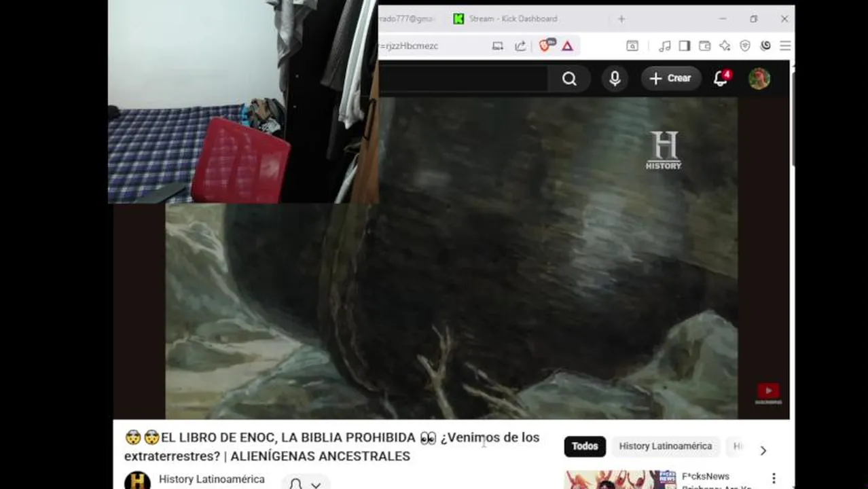This screenshot has height=489, width=868.
Task: Click the red subscribe watermark in video corner
Action: 768,393
